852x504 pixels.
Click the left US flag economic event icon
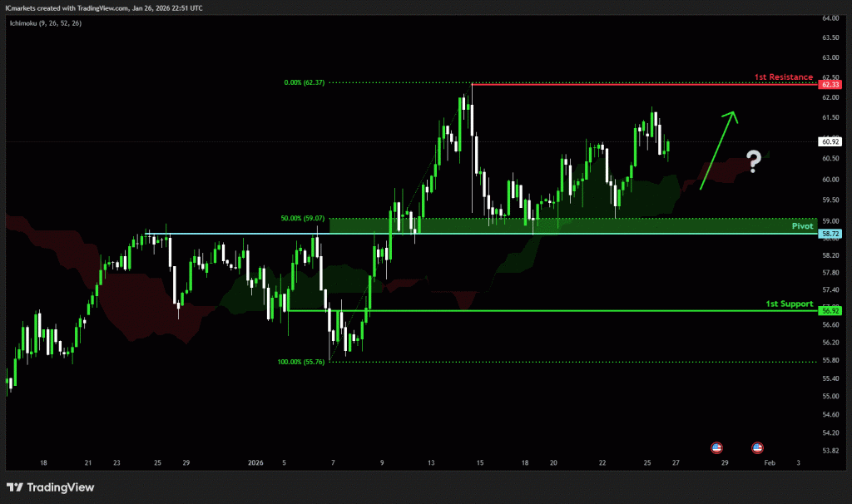tap(716, 447)
